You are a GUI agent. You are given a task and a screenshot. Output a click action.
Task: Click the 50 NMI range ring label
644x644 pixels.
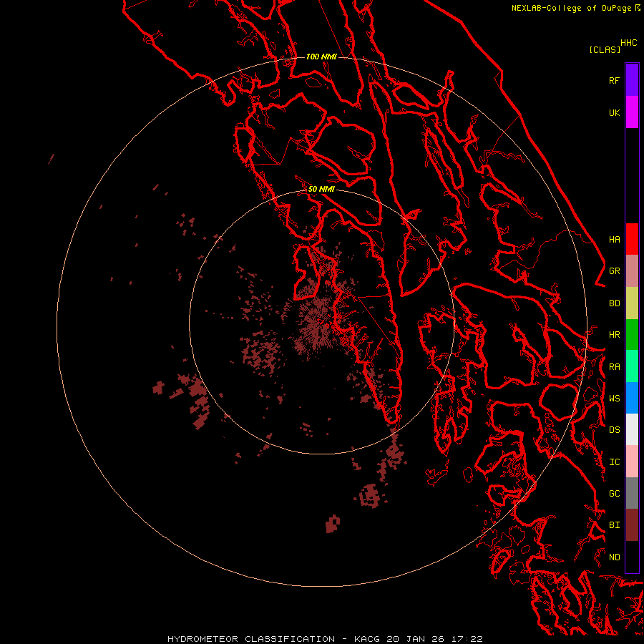tap(321, 189)
